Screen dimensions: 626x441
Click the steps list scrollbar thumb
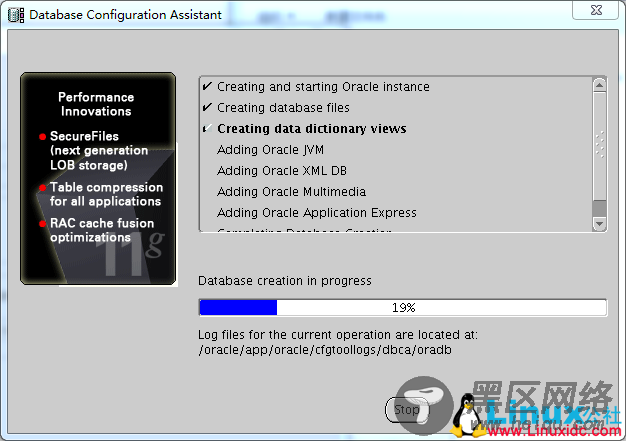coord(600,146)
